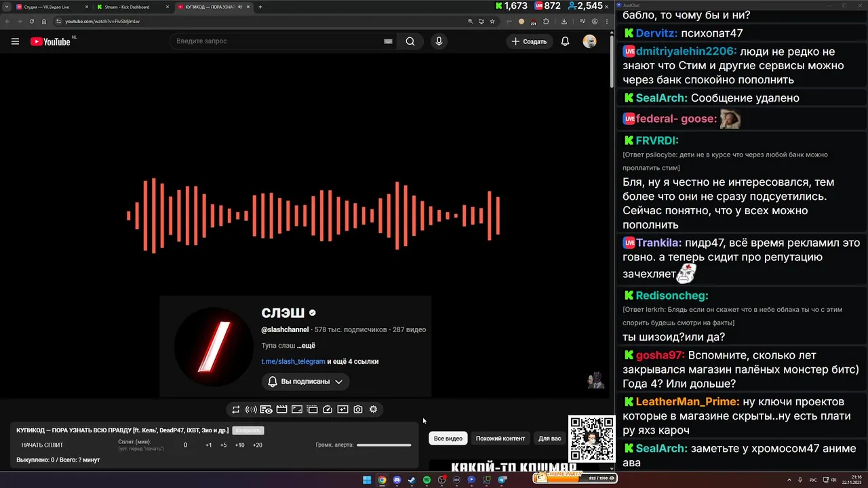Select the 'Для вас' filter chip
868x488 pixels.
(x=550, y=439)
